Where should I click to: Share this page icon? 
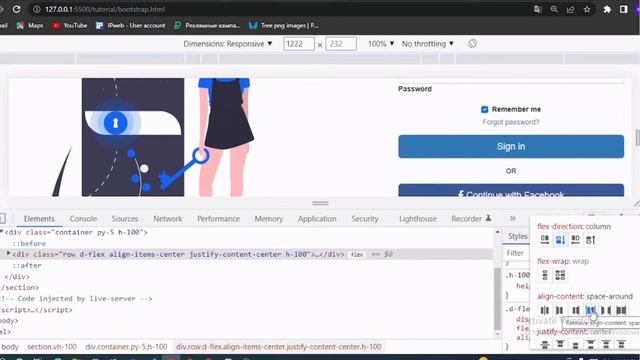click(x=571, y=9)
